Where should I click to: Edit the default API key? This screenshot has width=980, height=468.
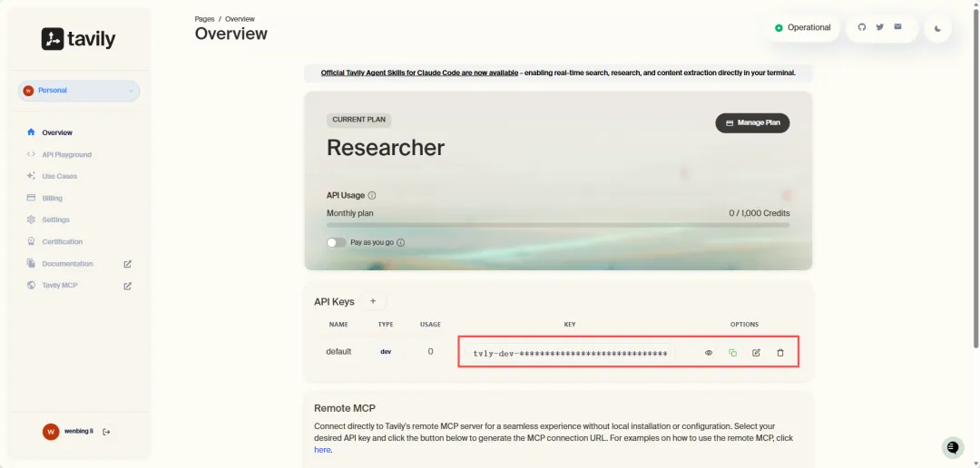pyautogui.click(x=756, y=353)
